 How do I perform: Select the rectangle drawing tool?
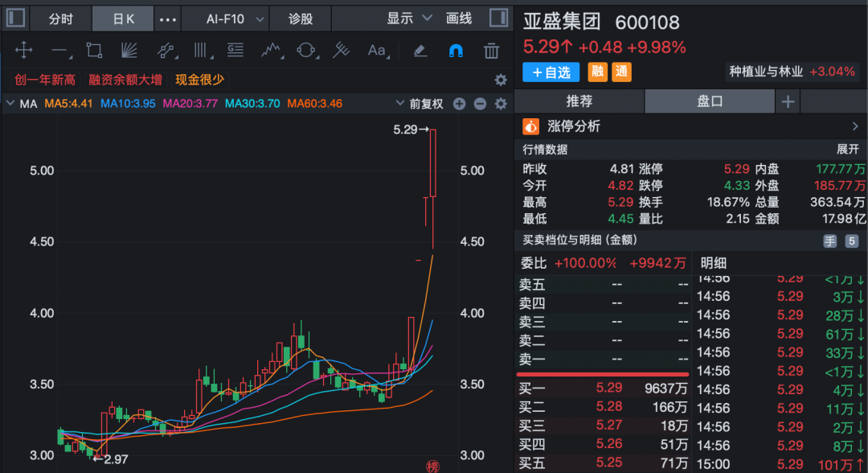[94, 51]
